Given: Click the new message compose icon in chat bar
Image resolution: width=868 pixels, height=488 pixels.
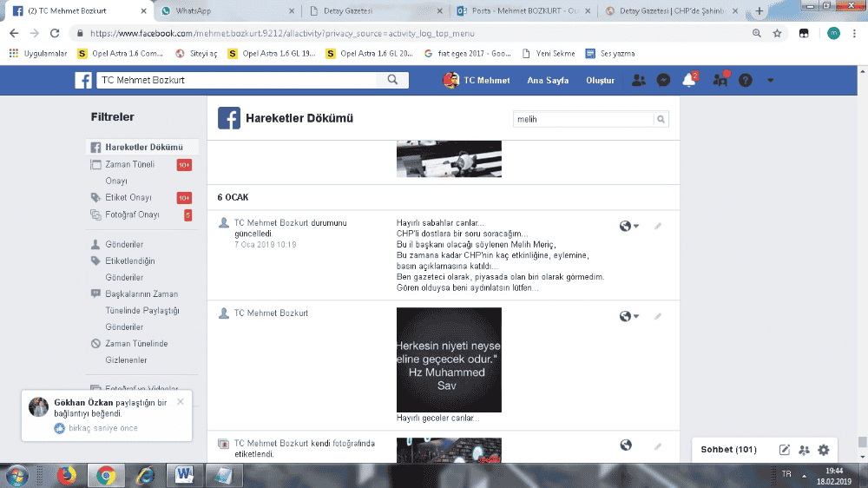Looking at the screenshot, I should [785, 450].
